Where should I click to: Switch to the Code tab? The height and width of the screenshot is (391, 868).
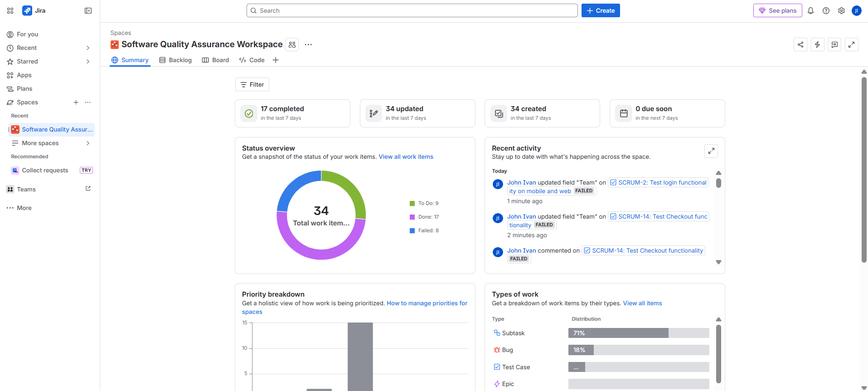252,60
